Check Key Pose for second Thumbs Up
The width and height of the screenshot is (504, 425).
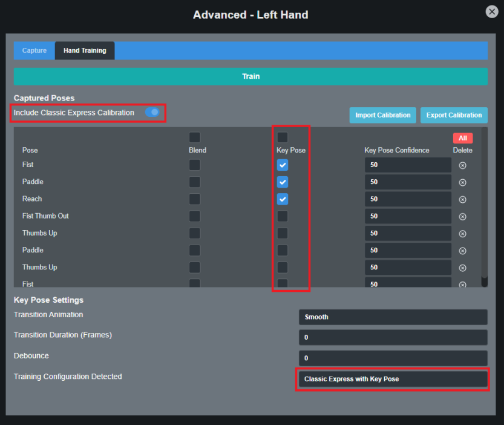click(x=283, y=268)
